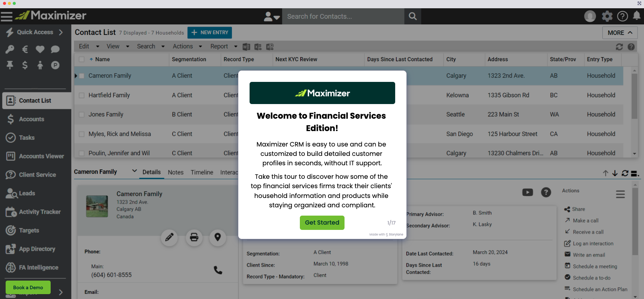Open the Search dropdown menu

click(x=150, y=46)
